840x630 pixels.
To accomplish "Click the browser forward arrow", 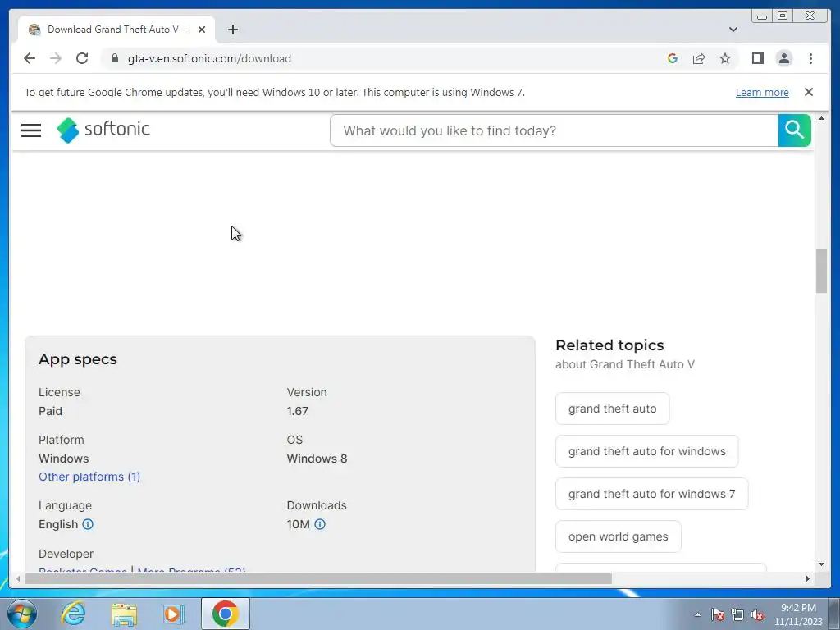I will pyautogui.click(x=56, y=58).
